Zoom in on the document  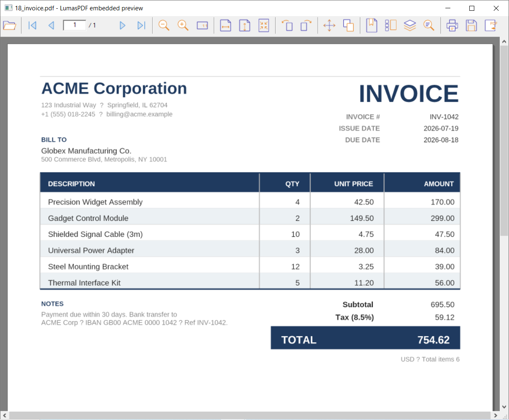point(183,26)
